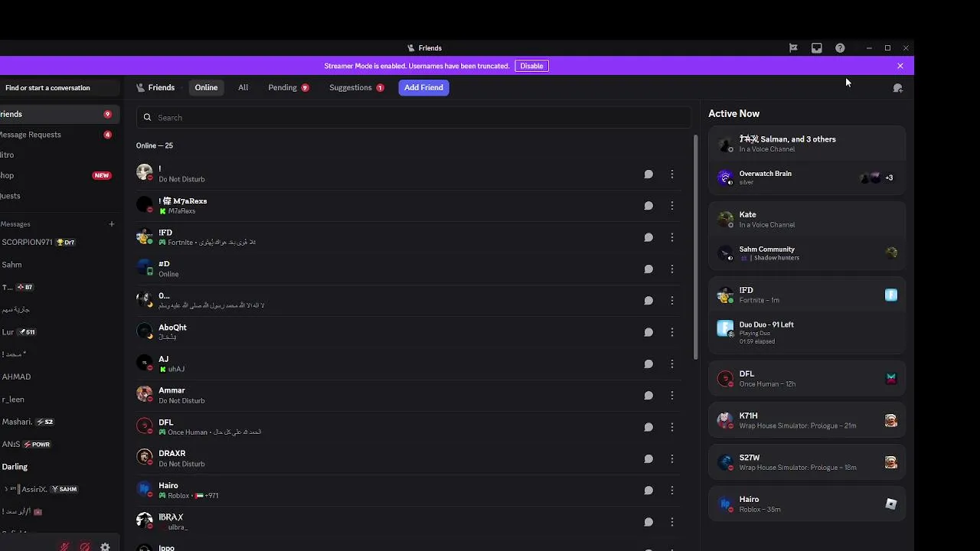Open the Suggestions tab
Screen dimensions: 980x551
pos(356,87)
